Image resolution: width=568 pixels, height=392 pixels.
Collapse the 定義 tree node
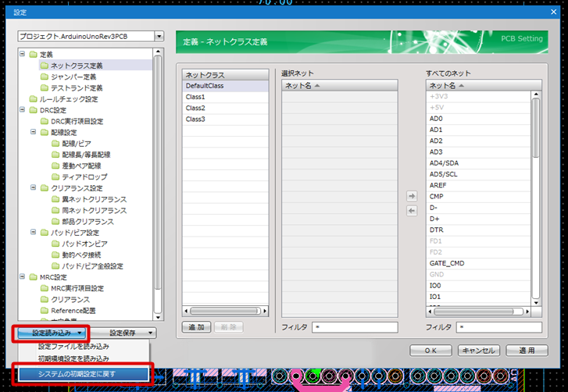pyautogui.click(x=22, y=54)
